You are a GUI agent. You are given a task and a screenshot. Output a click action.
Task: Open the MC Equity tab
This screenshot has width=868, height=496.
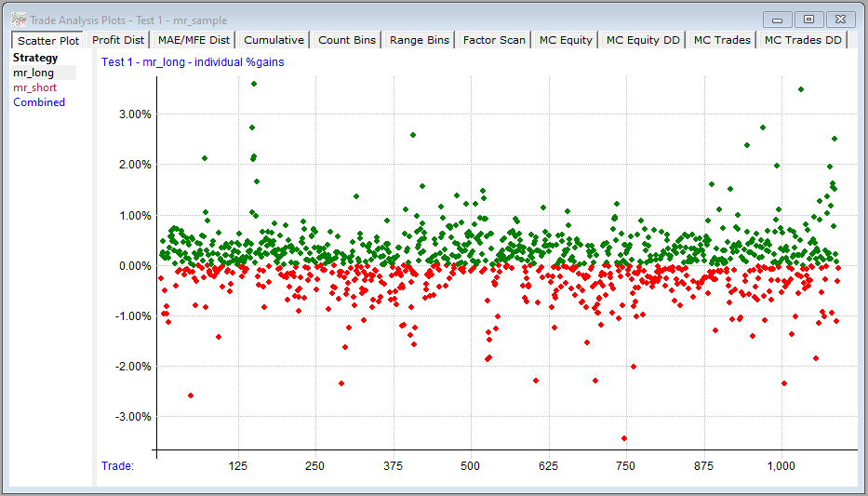tap(566, 40)
